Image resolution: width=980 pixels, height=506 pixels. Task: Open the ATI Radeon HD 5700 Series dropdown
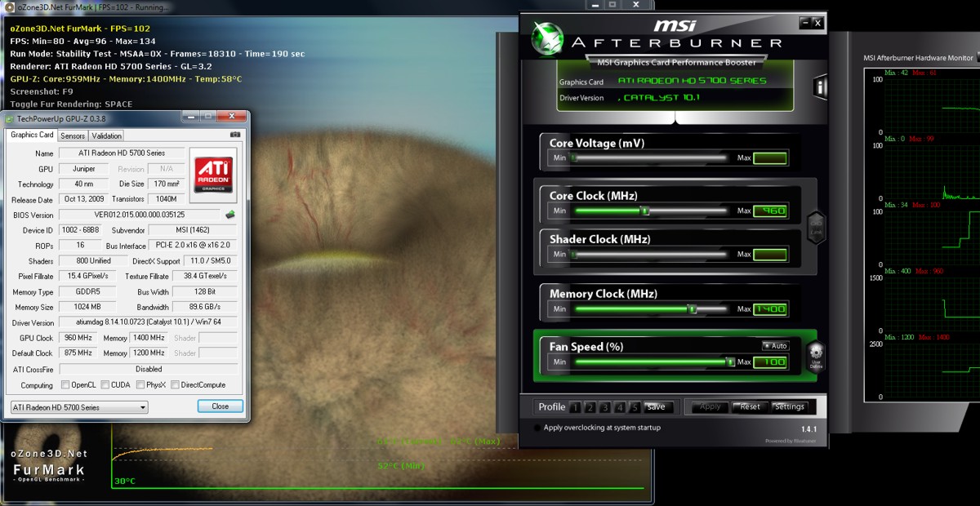pos(78,407)
